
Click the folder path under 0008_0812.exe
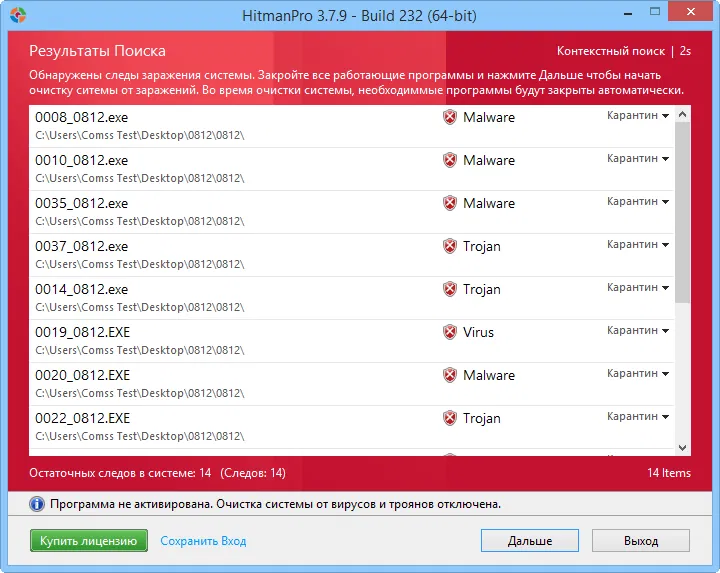(x=140, y=135)
